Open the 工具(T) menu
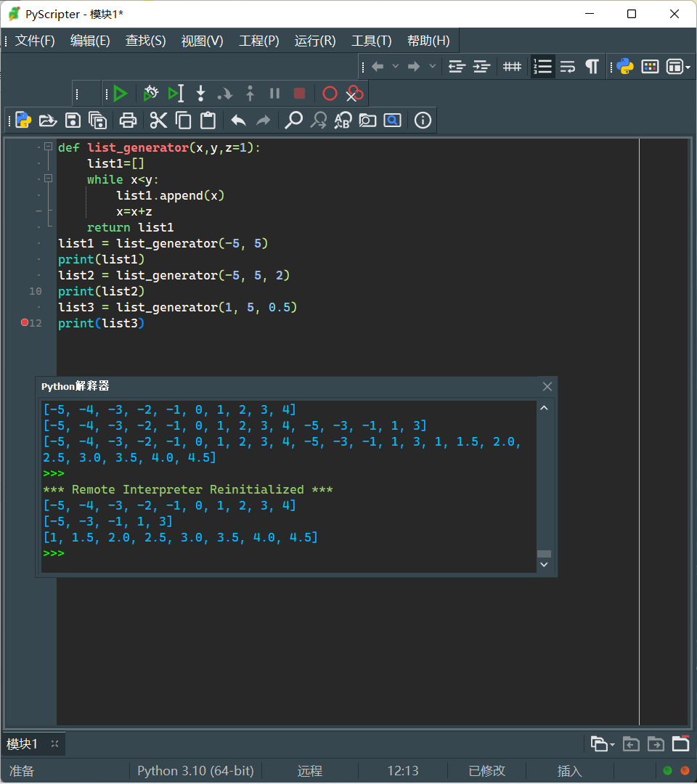Screen dimensions: 697x784 coord(371,41)
